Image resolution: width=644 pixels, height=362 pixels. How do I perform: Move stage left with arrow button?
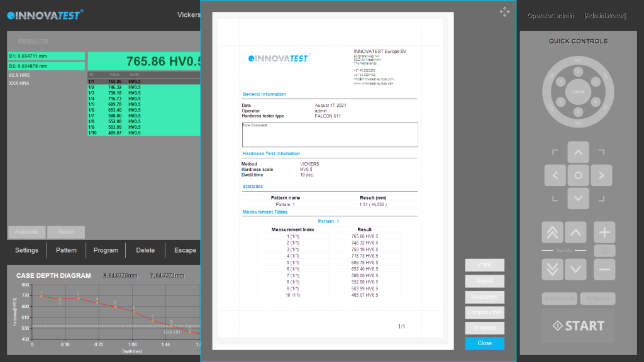click(x=555, y=175)
